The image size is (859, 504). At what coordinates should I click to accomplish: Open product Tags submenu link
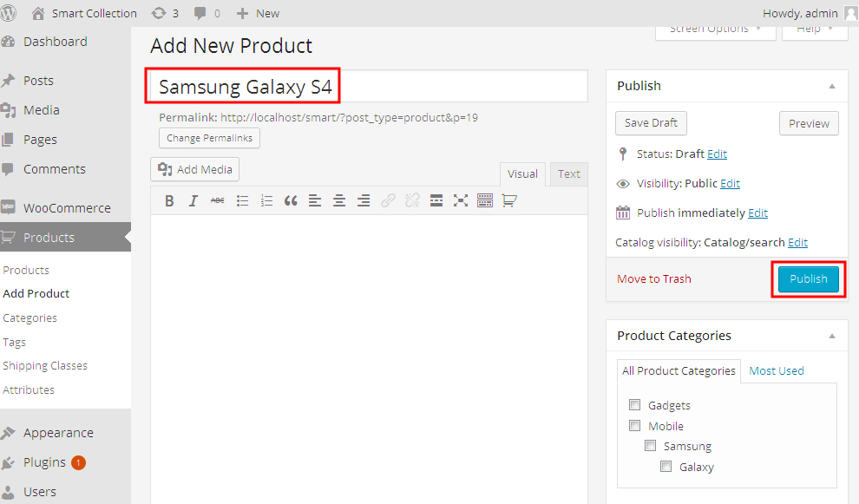14,342
